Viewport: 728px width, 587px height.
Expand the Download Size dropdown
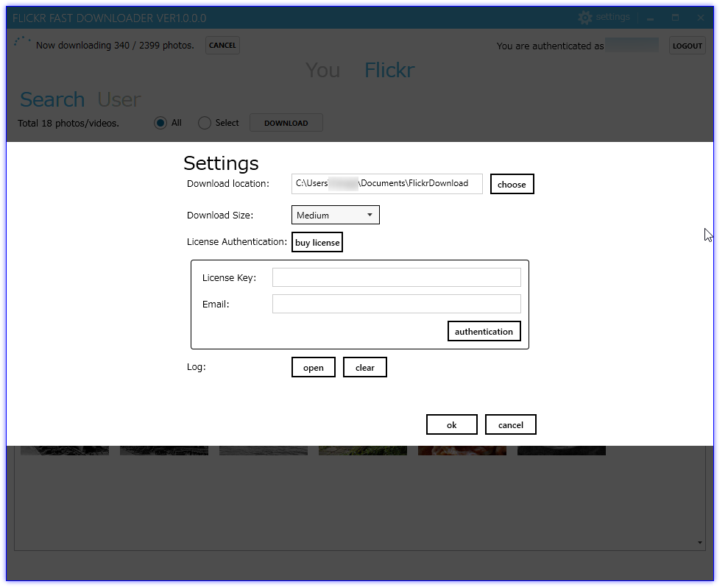335,215
